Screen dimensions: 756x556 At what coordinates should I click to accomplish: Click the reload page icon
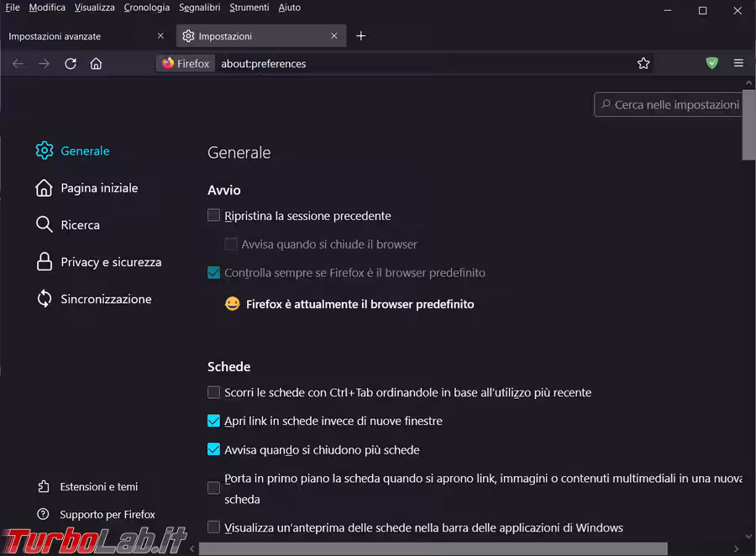(x=71, y=64)
